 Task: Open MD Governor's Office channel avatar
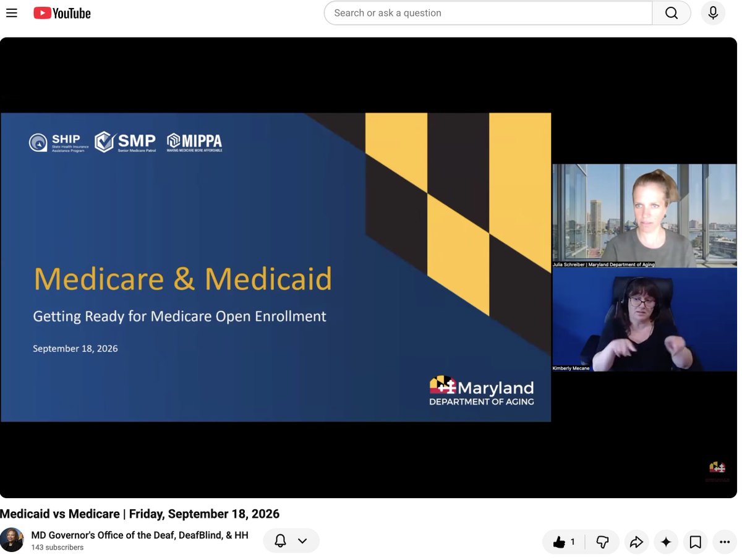(12, 540)
